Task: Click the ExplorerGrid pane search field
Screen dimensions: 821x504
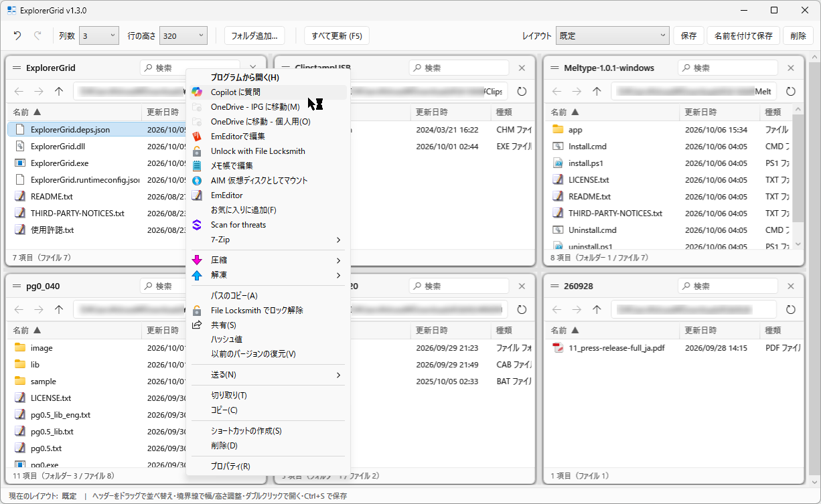Action: [190, 68]
